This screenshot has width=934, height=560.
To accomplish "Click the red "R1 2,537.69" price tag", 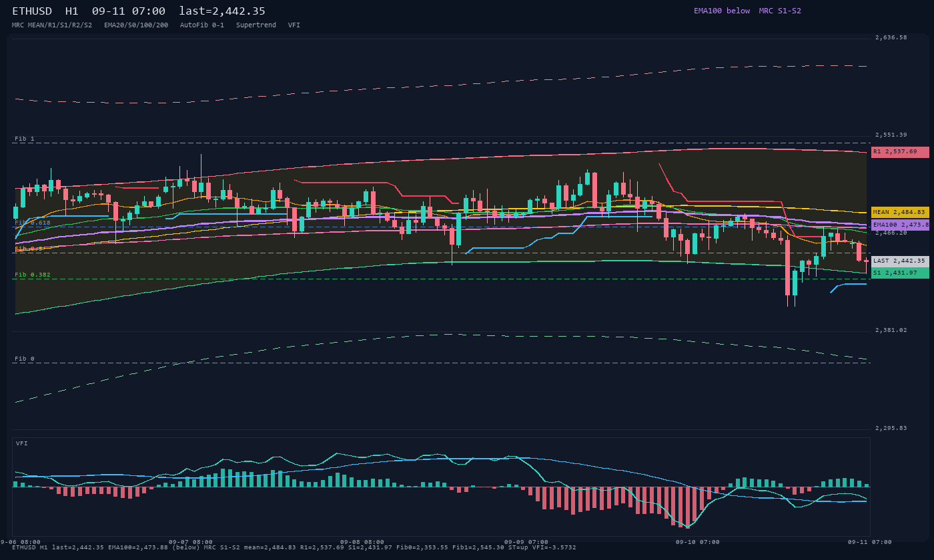I will click(x=900, y=152).
